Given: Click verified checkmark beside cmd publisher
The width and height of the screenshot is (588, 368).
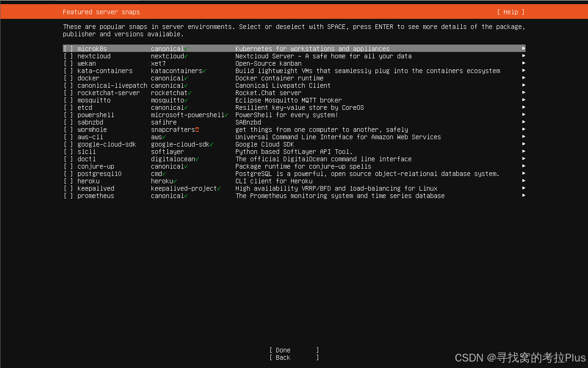Looking at the screenshot, I should [x=164, y=174].
